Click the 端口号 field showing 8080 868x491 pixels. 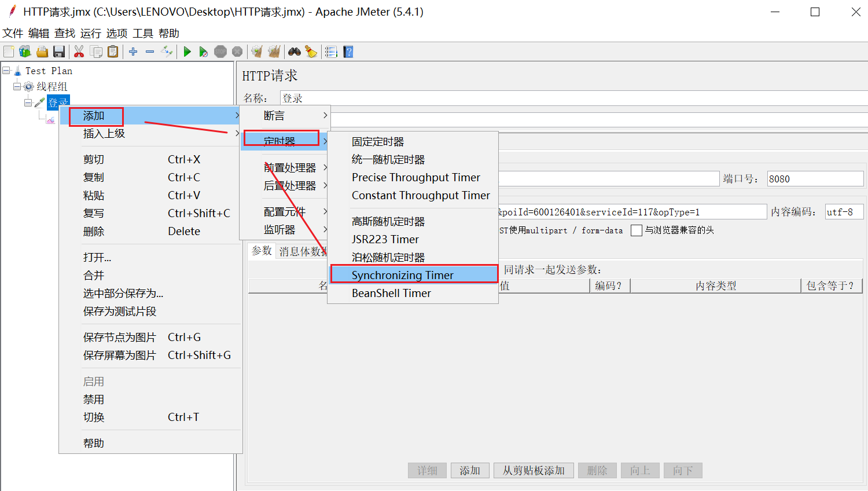point(815,179)
